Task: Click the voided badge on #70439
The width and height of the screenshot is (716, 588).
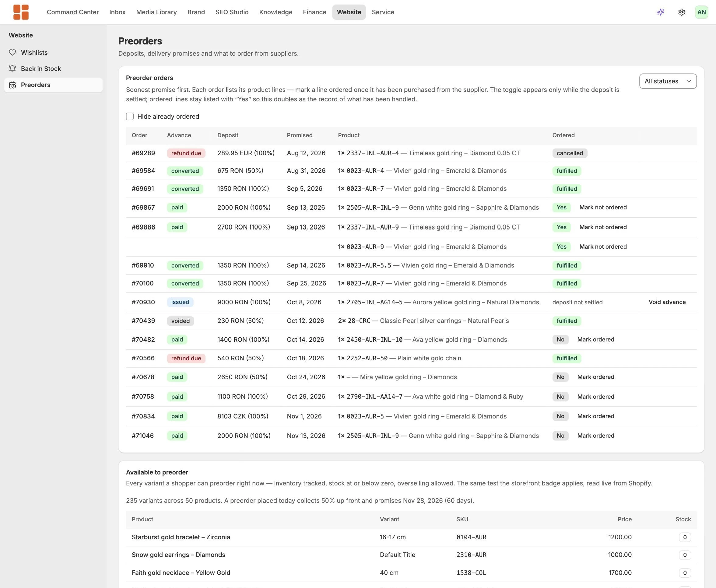Action: click(x=180, y=321)
